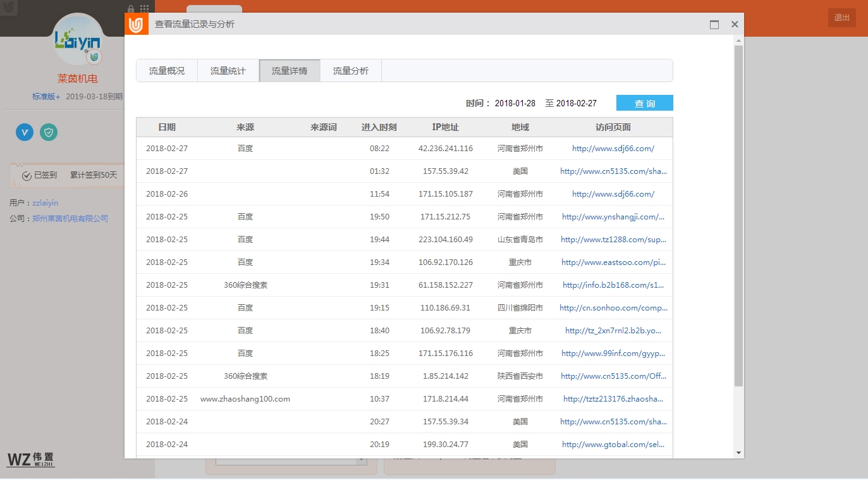
Task: Click the end date 2018-02-27 field
Action: point(576,103)
